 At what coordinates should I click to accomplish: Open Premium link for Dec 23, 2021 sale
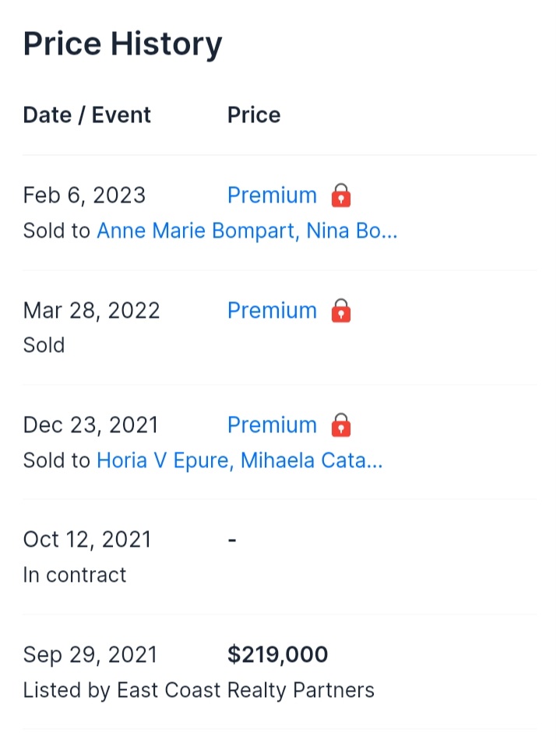(x=272, y=425)
